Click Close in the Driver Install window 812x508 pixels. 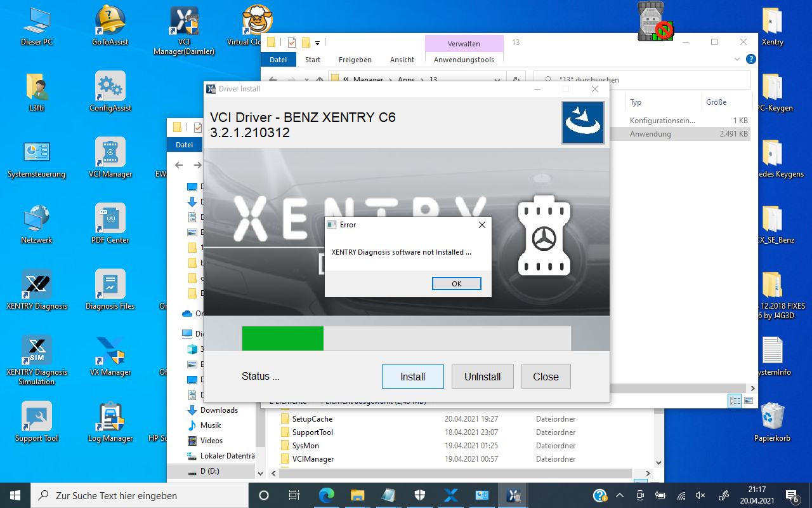coord(546,377)
